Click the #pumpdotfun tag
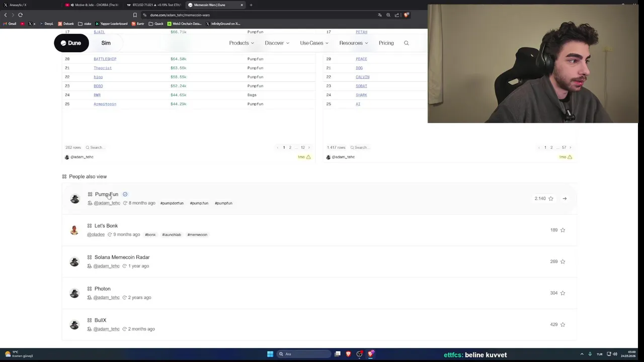The height and width of the screenshot is (362, 644). click(172, 203)
